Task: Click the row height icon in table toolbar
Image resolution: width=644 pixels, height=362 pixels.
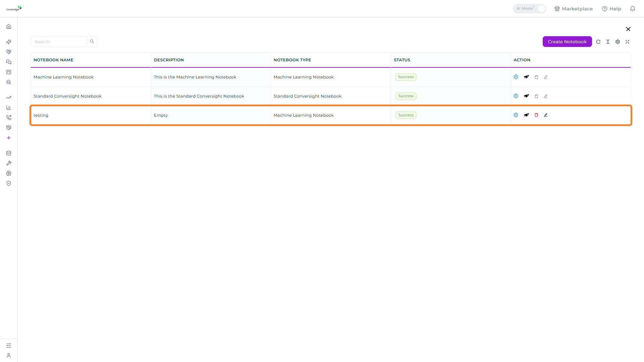Action: 608,42
